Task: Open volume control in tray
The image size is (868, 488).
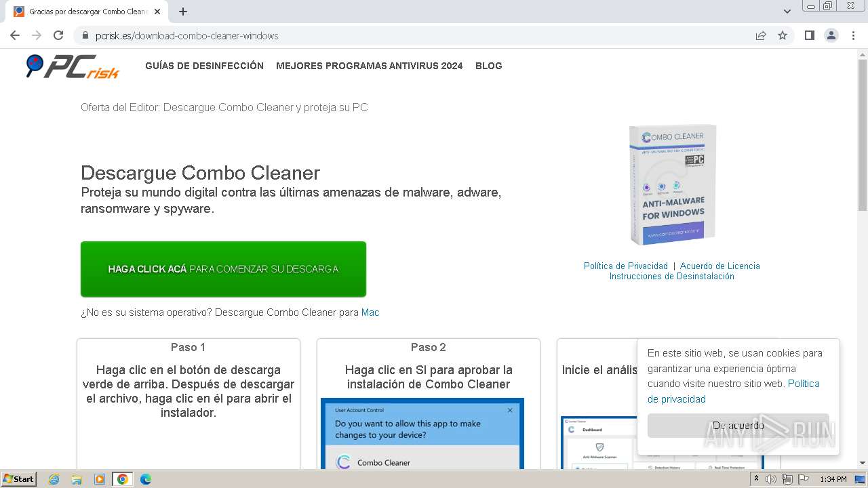Action: pyautogui.click(x=771, y=479)
